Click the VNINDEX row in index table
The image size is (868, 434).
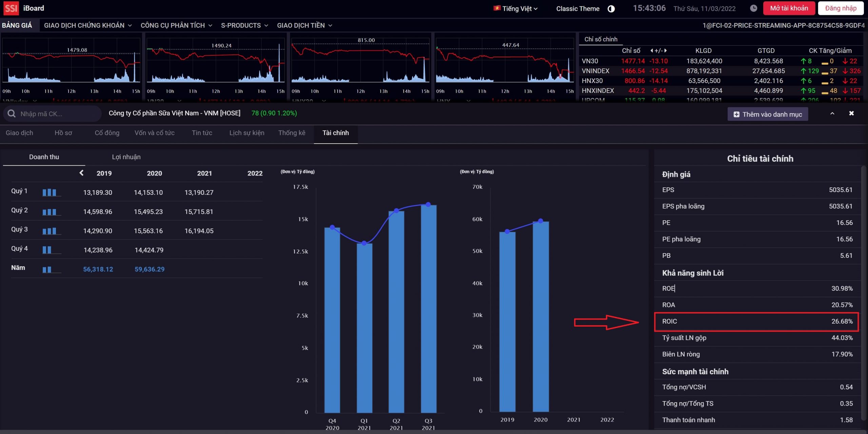pyautogui.click(x=721, y=71)
